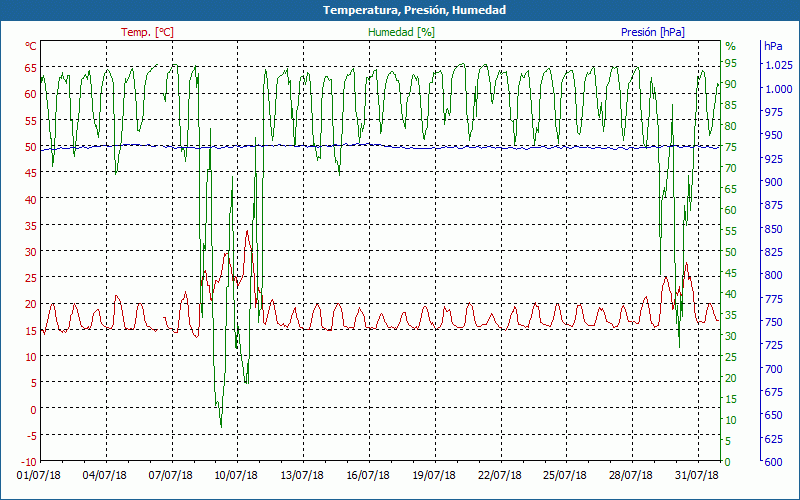Image resolution: width=800 pixels, height=500 pixels.
Task: Click the 31/07/18 date axis label
Action: [x=696, y=475]
